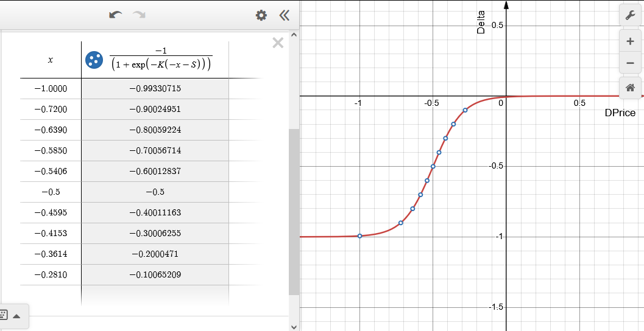Open graph settings wrench icon
Image resolution: width=644 pixels, height=331 pixels.
pos(630,16)
